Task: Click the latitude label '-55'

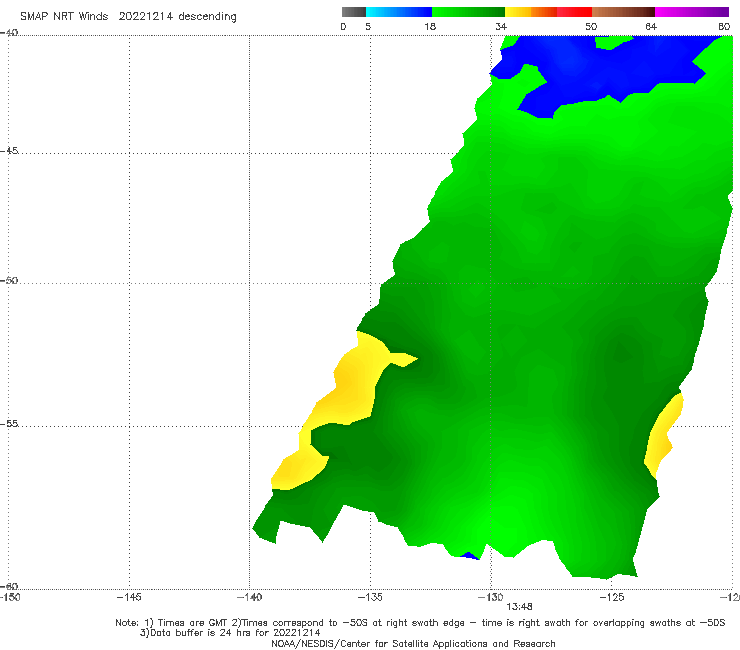Action: pos(9,423)
